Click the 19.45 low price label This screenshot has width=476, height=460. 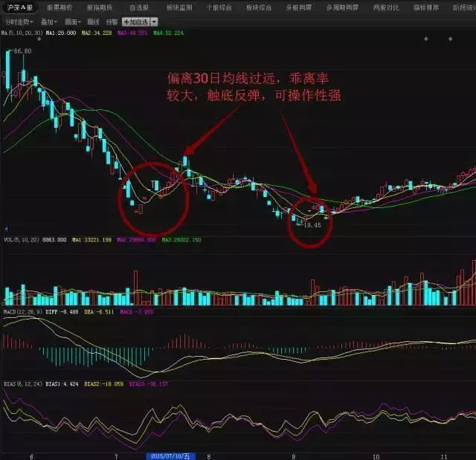314,224
